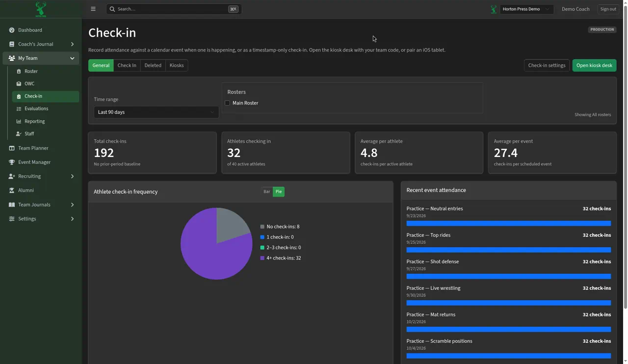Open Check-in settings

tap(547, 65)
